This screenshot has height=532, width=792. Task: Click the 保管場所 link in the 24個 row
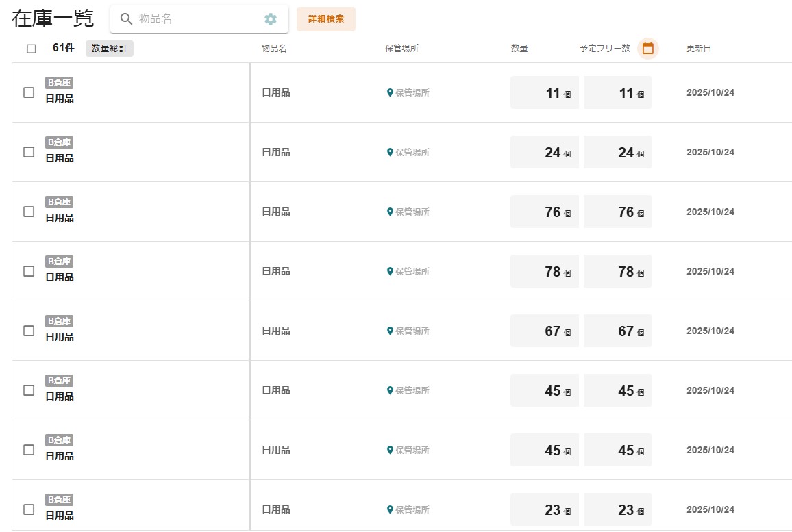(412, 153)
